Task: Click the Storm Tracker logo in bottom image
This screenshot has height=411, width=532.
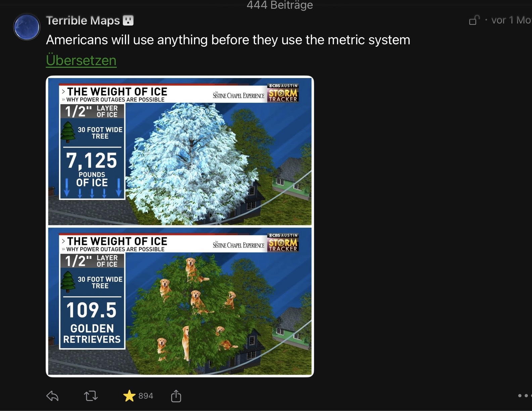Action: 283,243
